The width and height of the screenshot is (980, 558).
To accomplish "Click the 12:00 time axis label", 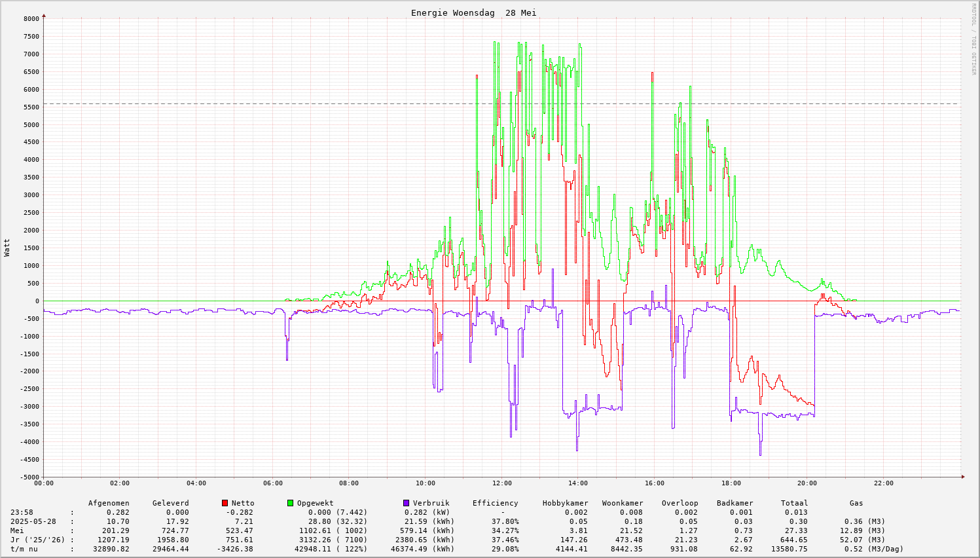I will pyautogui.click(x=501, y=483).
